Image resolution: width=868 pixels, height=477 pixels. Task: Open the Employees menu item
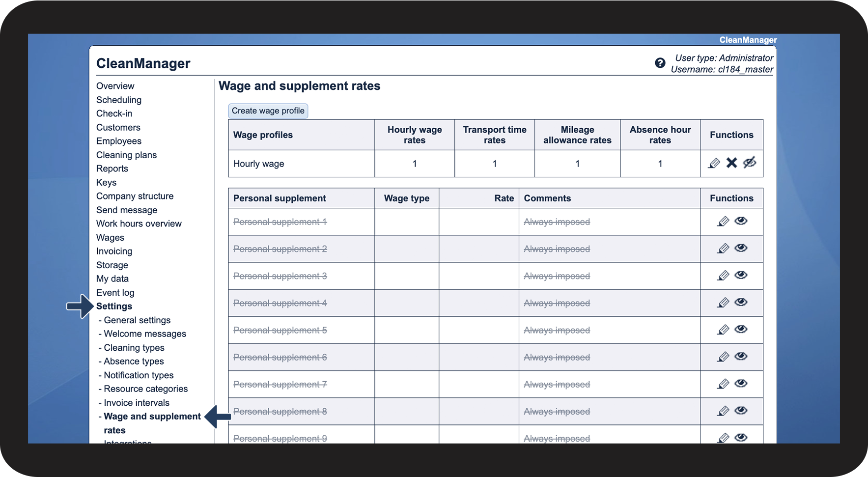point(119,141)
